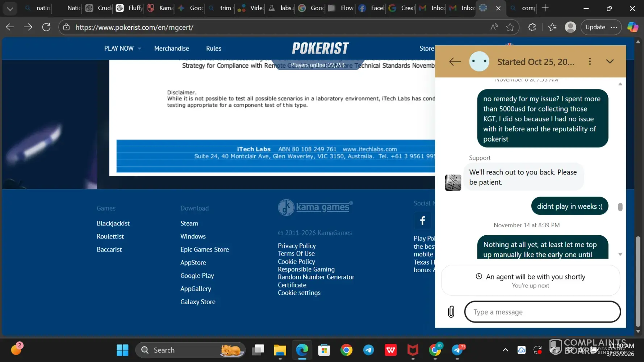Open the Responsible Gaming link

coord(306,269)
